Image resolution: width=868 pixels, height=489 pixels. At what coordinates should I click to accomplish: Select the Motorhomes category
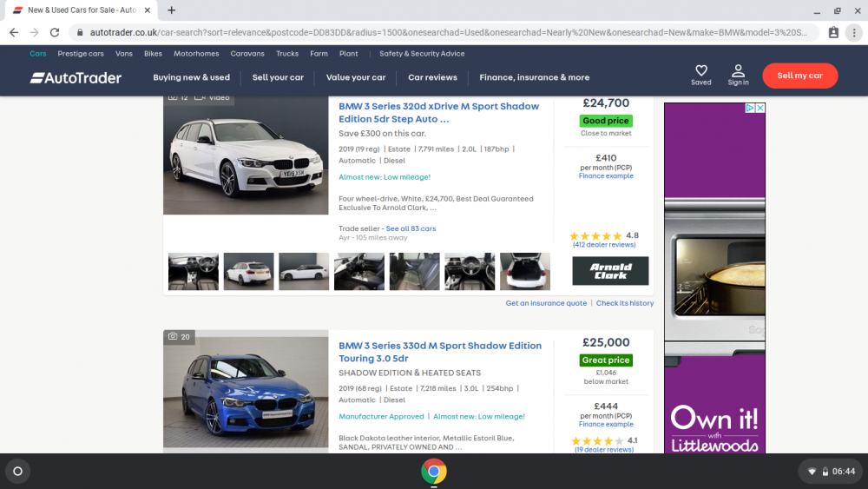196,54
